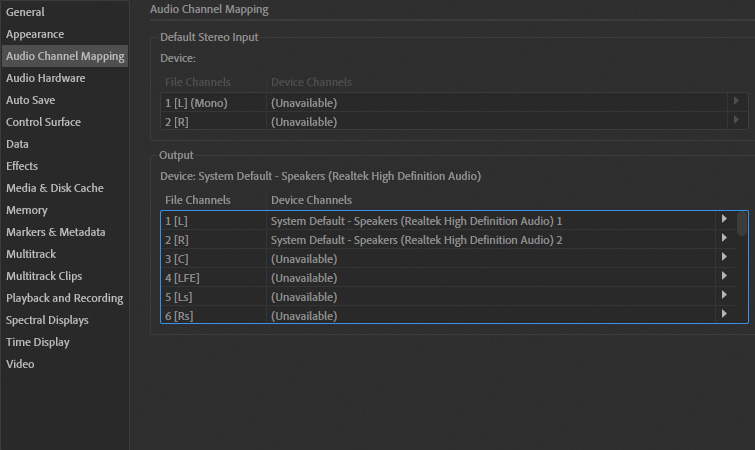Image resolution: width=755 pixels, height=450 pixels.
Task: Expand device dropdown for output 5 [Ls]
Action: click(724, 296)
